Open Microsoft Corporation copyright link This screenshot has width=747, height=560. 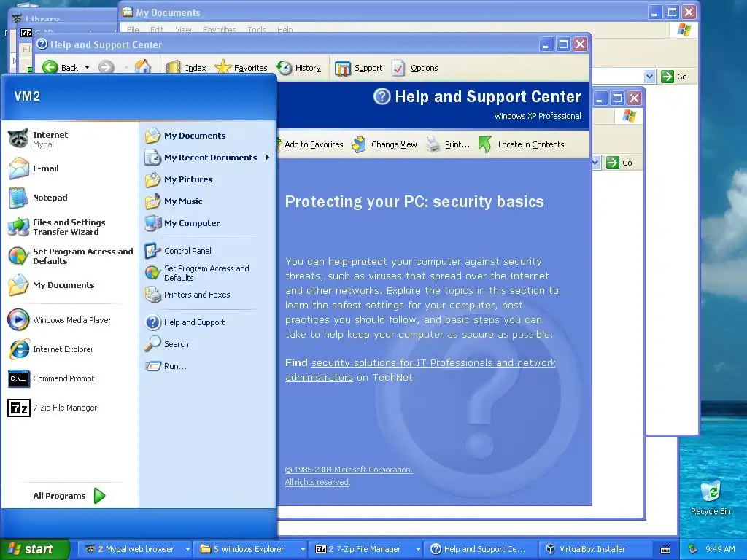tap(349, 470)
